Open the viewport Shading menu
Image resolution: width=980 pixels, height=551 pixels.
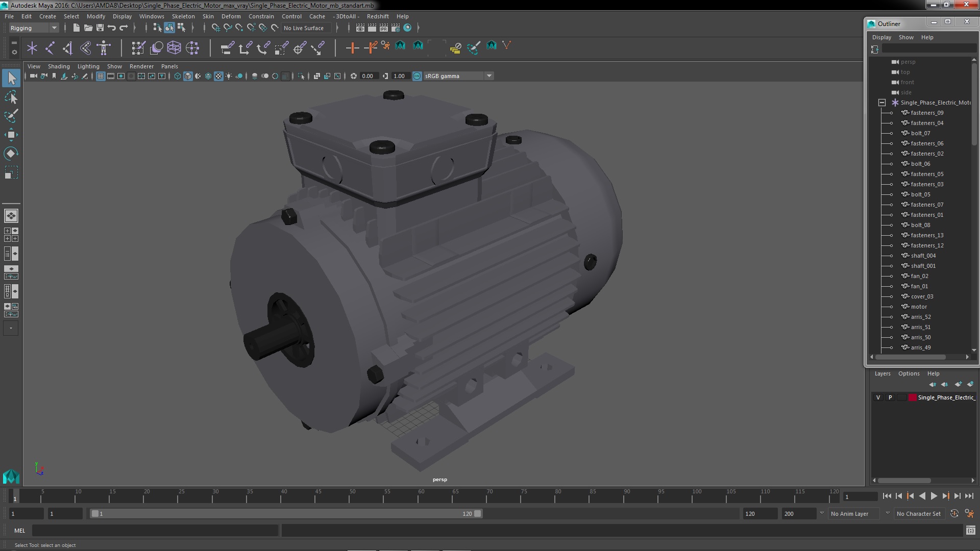(x=59, y=66)
